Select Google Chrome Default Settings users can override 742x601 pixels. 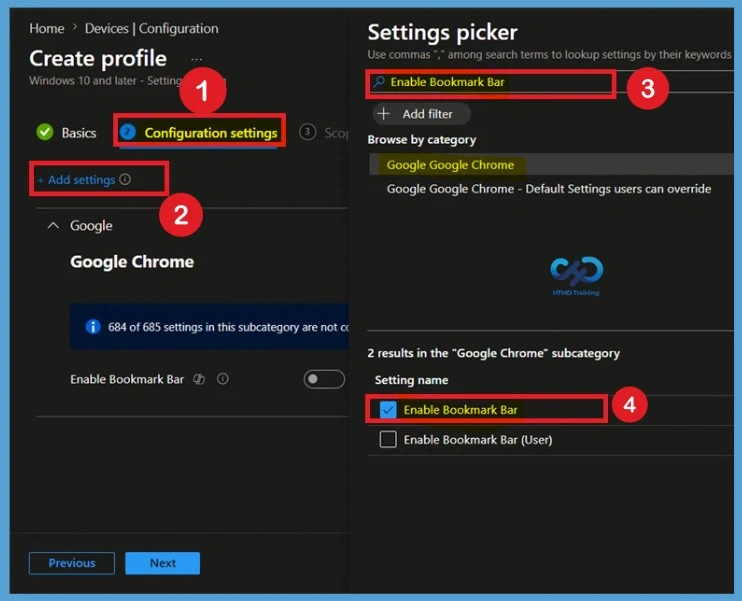coord(548,189)
